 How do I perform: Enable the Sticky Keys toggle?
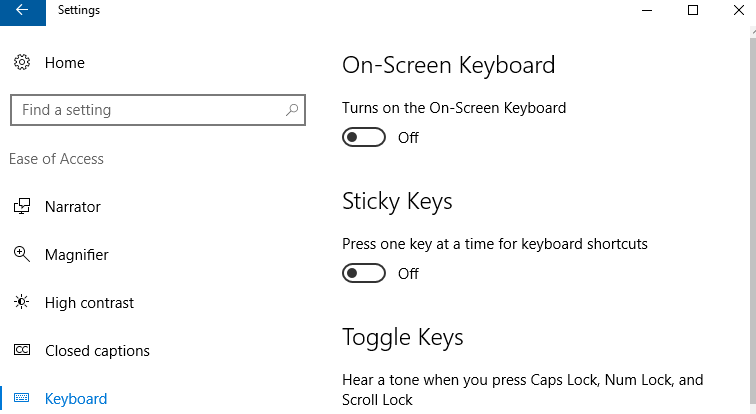[x=364, y=273]
